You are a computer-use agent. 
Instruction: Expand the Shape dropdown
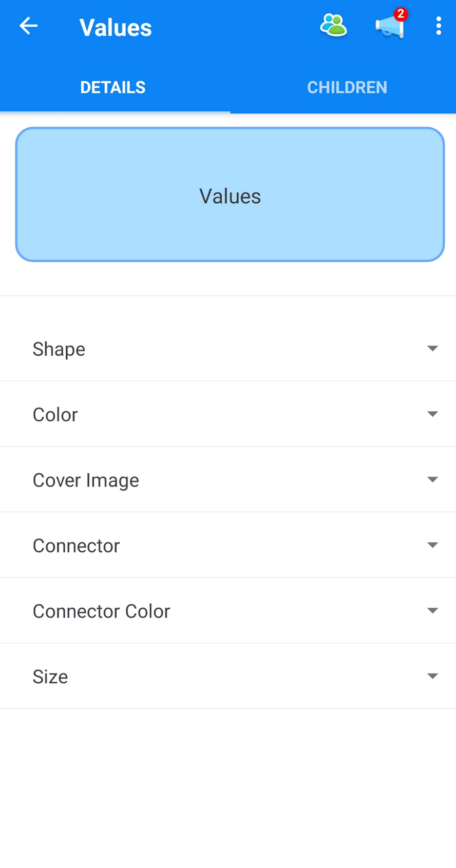click(228, 349)
